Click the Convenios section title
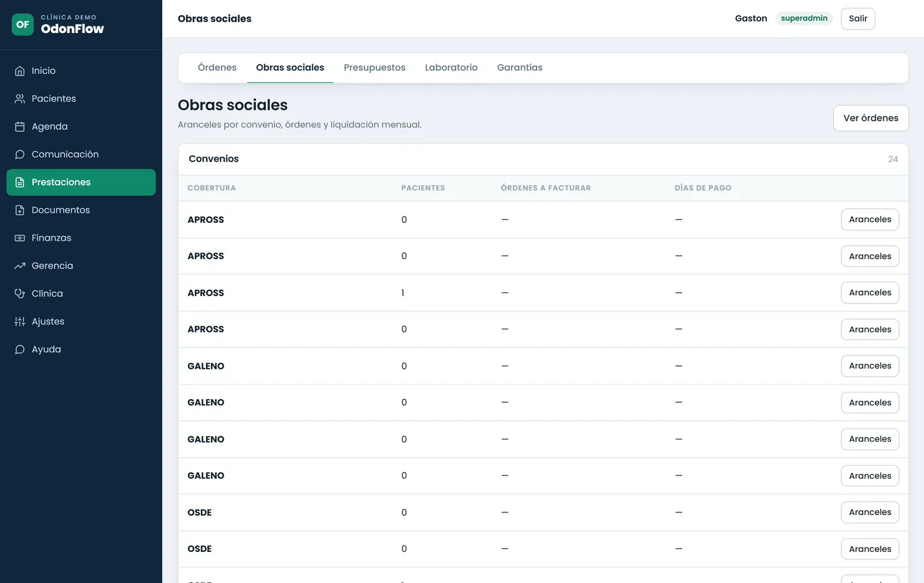 point(214,159)
